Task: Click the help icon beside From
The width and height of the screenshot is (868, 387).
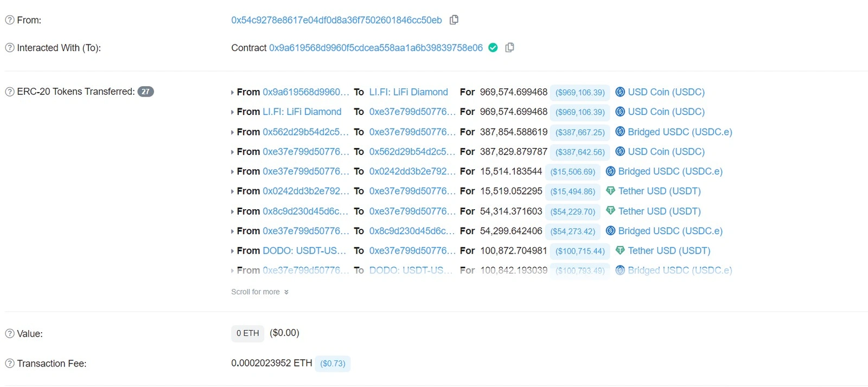Action: [10, 20]
